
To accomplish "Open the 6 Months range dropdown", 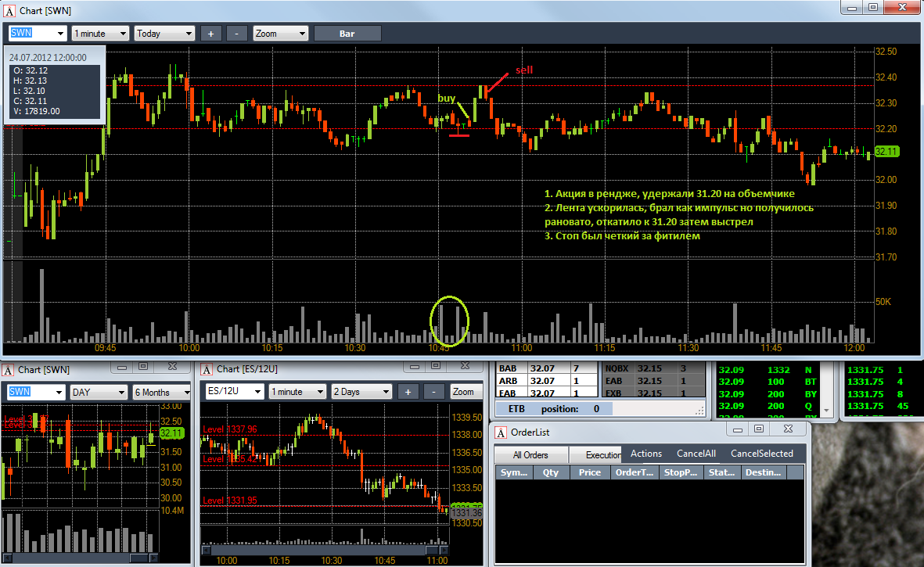I will coord(161,392).
